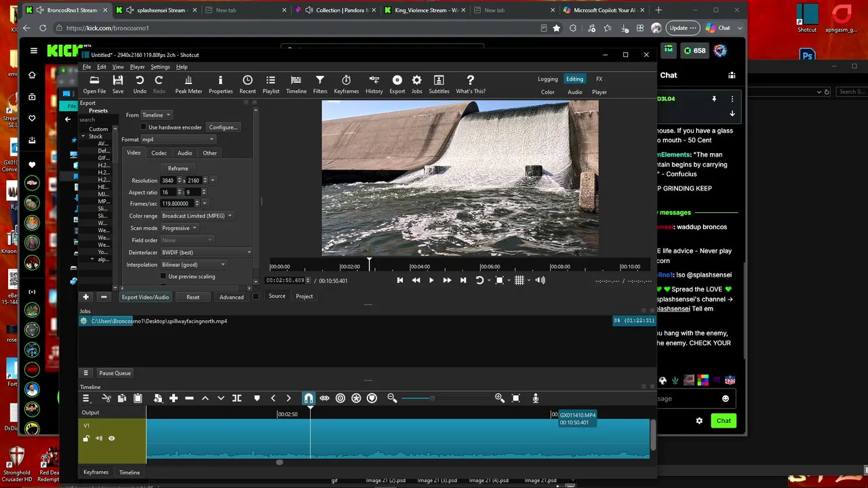The width and height of the screenshot is (868, 488).
Task: Click the timeline lift (up chevron) icon
Action: click(x=205, y=399)
